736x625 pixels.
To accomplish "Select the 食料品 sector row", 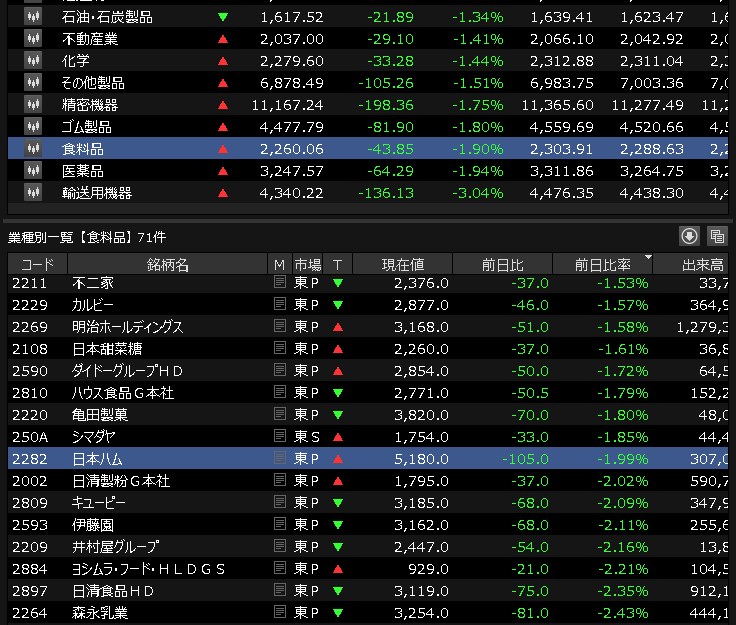I will pos(368,149).
